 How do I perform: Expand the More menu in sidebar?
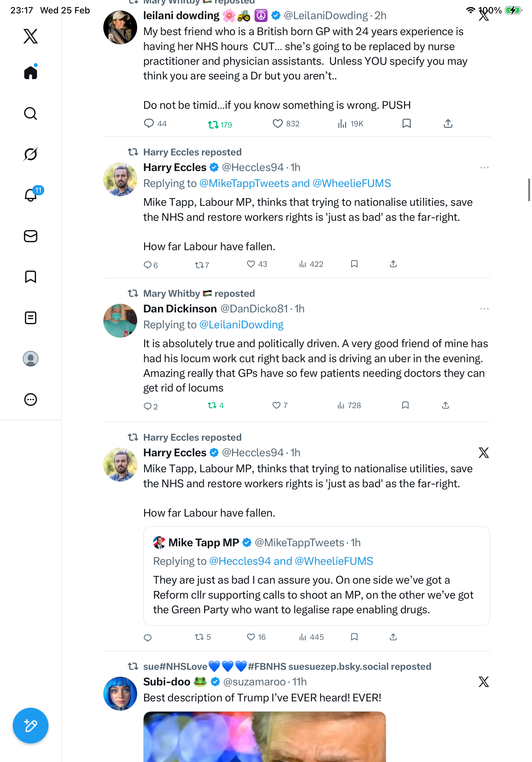pos(31,399)
